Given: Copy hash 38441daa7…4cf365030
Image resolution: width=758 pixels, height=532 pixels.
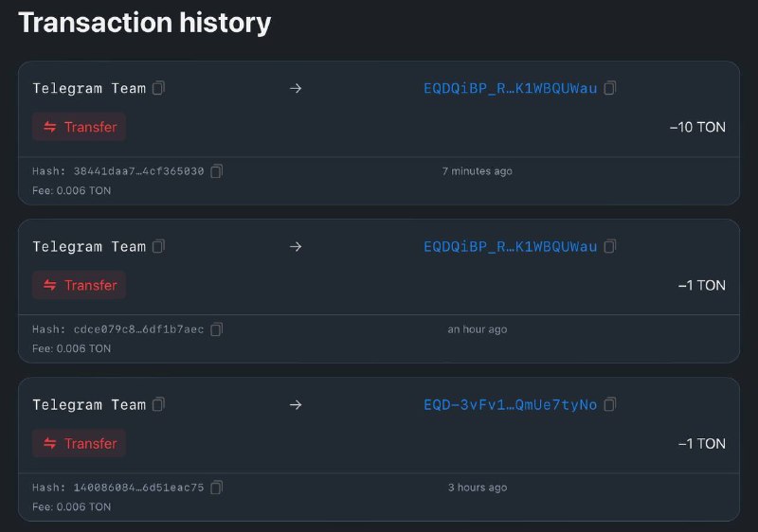Looking at the screenshot, I should [x=217, y=171].
